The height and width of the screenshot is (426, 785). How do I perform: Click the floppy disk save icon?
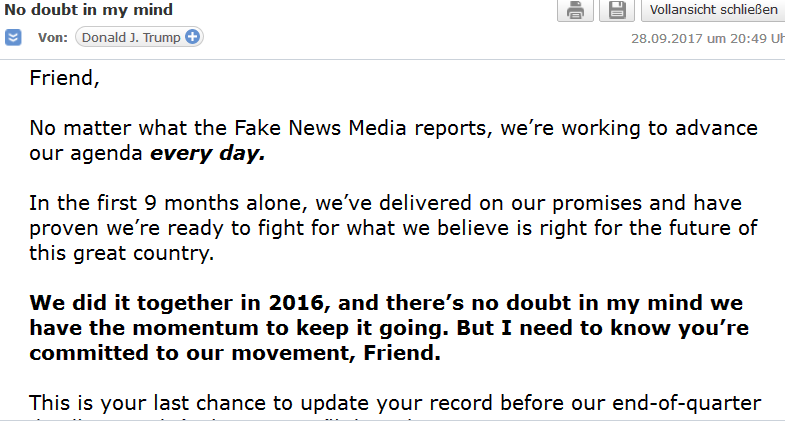(x=617, y=10)
